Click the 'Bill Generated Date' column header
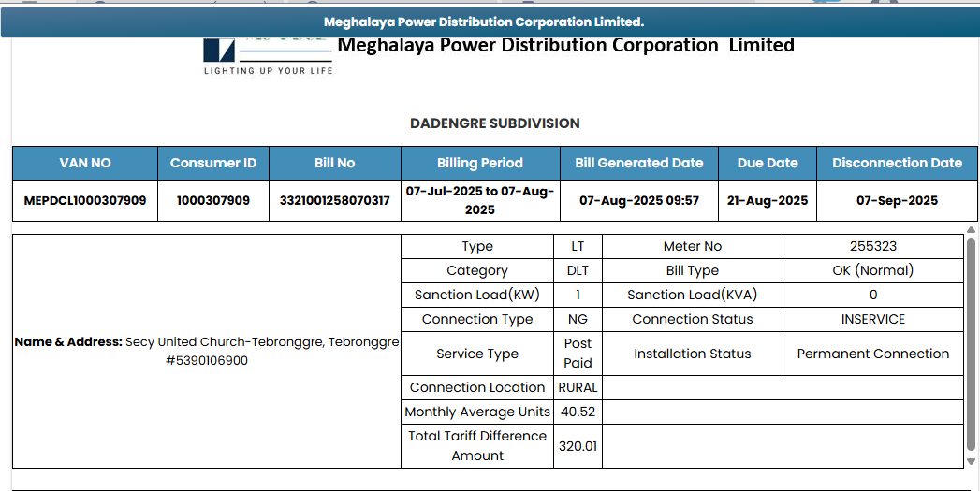 (x=639, y=163)
